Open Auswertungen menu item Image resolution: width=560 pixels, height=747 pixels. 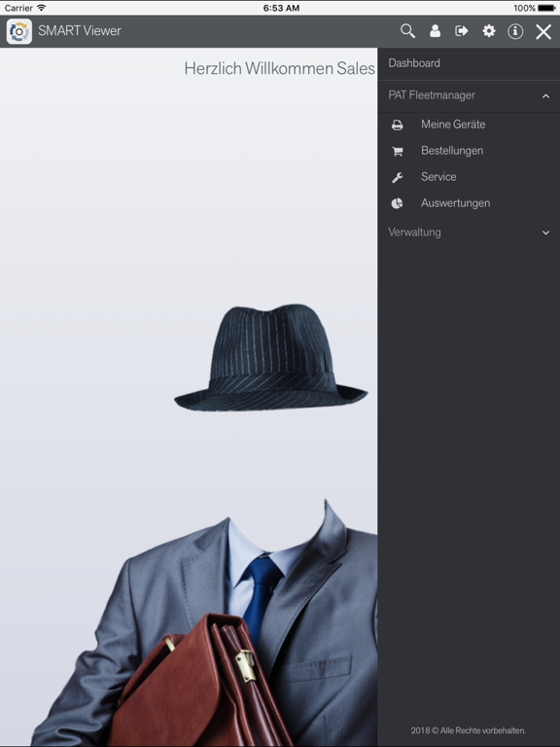point(469,203)
